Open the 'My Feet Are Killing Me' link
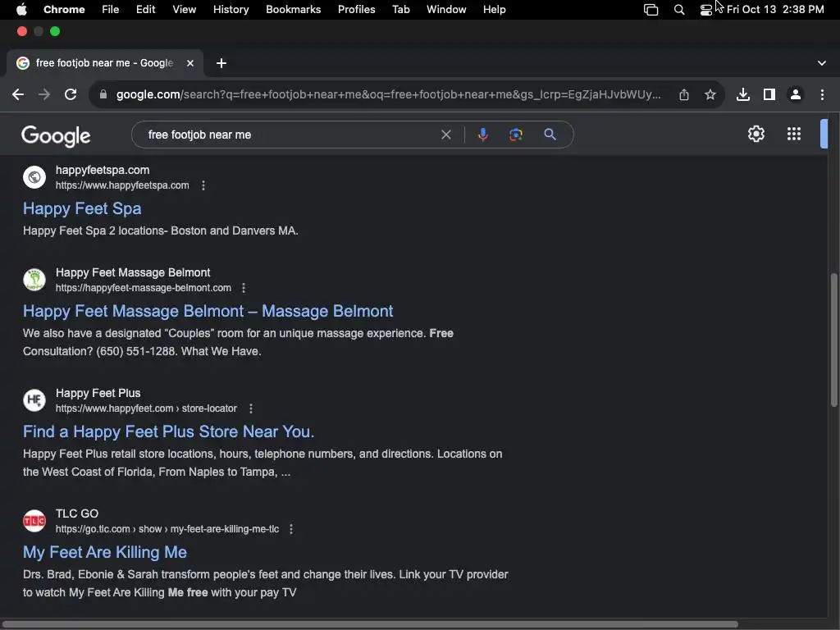The width and height of the screenshot is (840, 630). [x=105, y=552]
